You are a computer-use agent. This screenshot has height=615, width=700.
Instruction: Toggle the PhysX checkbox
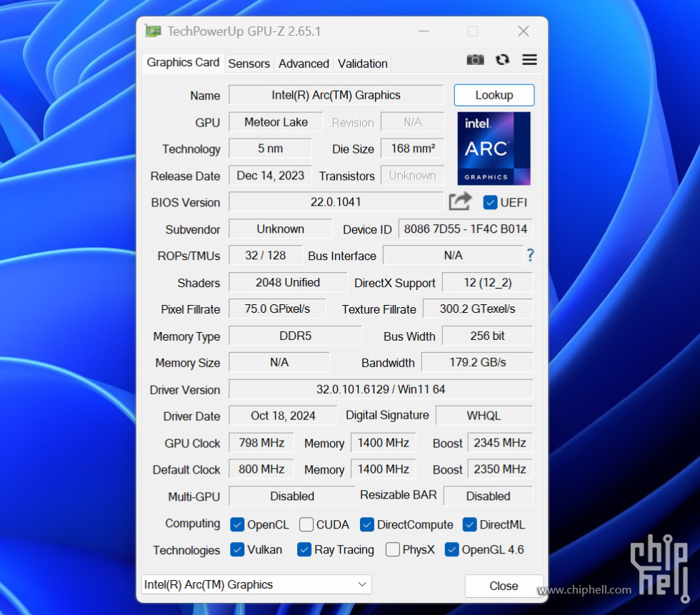pyautogui.click(x=392, y=549)
